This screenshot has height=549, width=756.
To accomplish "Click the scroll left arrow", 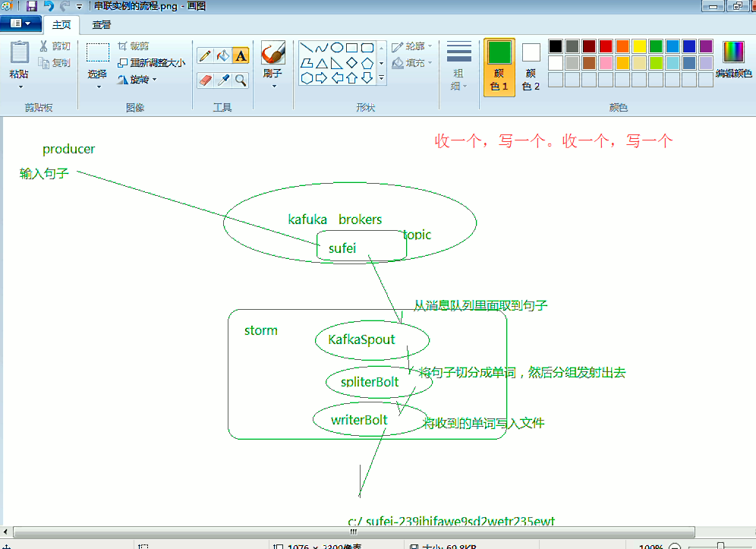I will [5, 532].
